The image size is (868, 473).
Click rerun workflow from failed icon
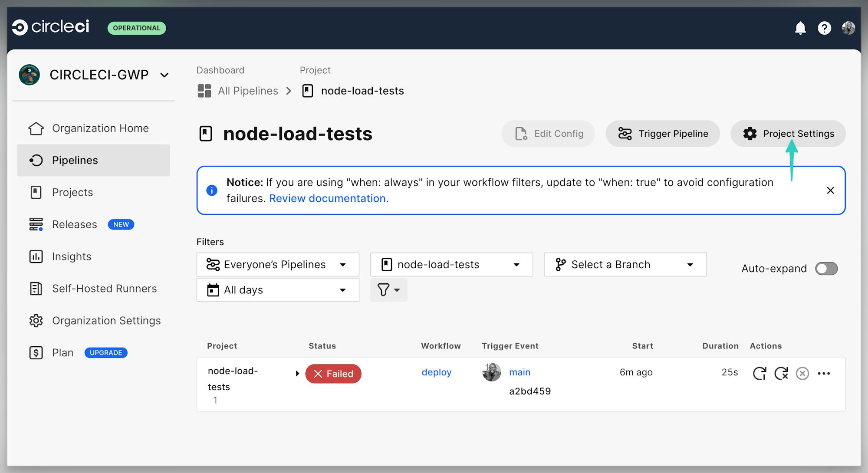pyautogui.click(x=781, y=373)
